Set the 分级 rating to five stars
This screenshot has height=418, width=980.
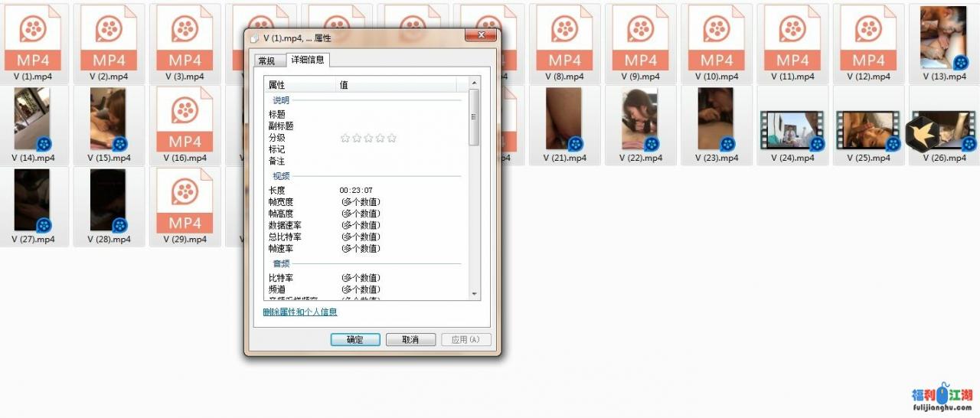392,138
